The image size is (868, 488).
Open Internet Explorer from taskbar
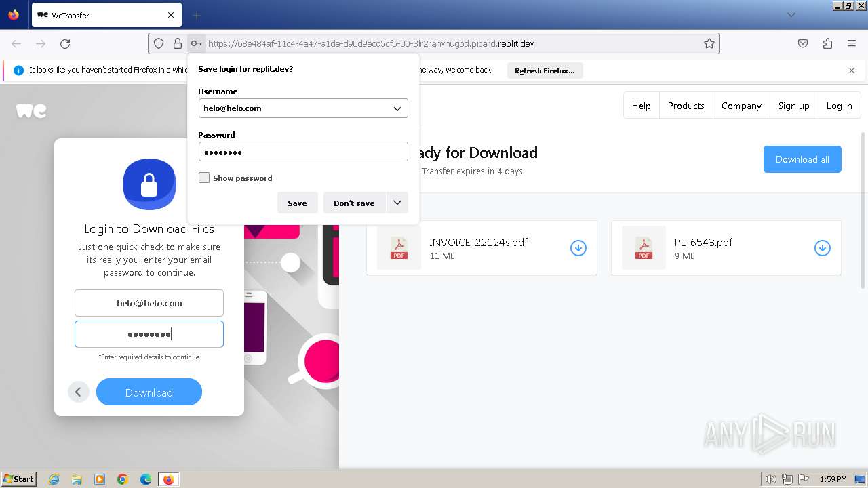54,479
